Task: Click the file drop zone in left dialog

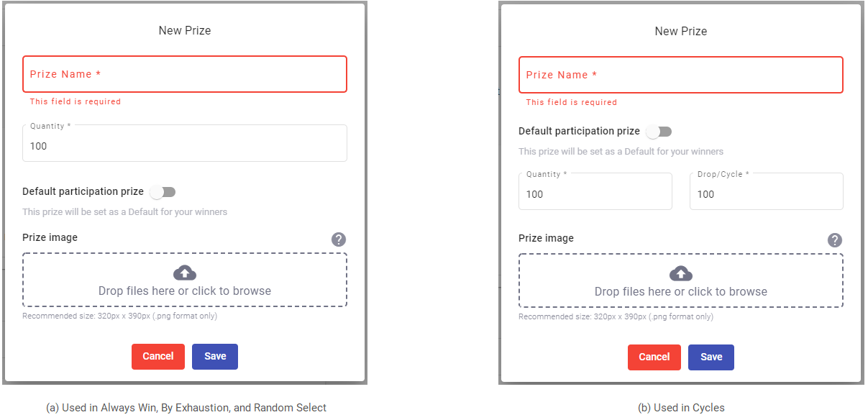Action: pyautogui.click(x=184, y=280)
